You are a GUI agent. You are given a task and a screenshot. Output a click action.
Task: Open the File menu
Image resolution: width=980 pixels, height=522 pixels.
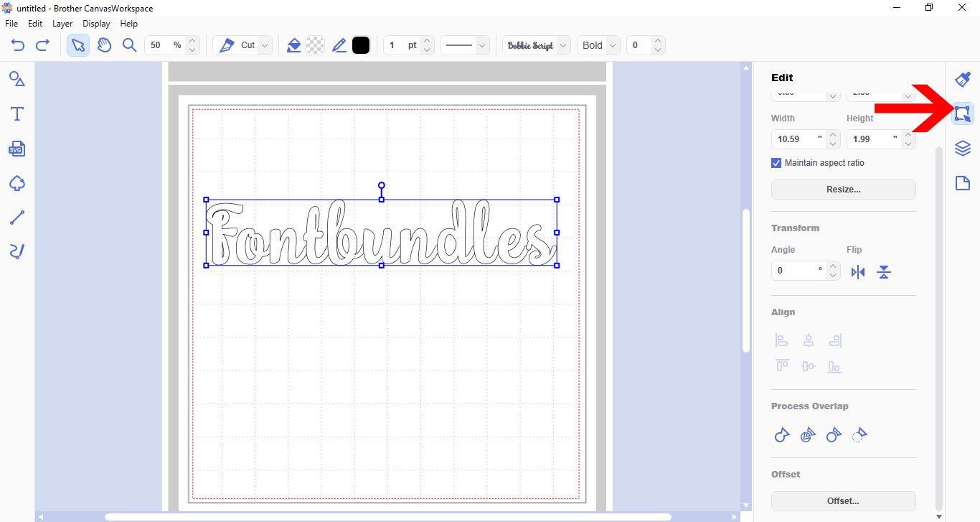point(11,24)
